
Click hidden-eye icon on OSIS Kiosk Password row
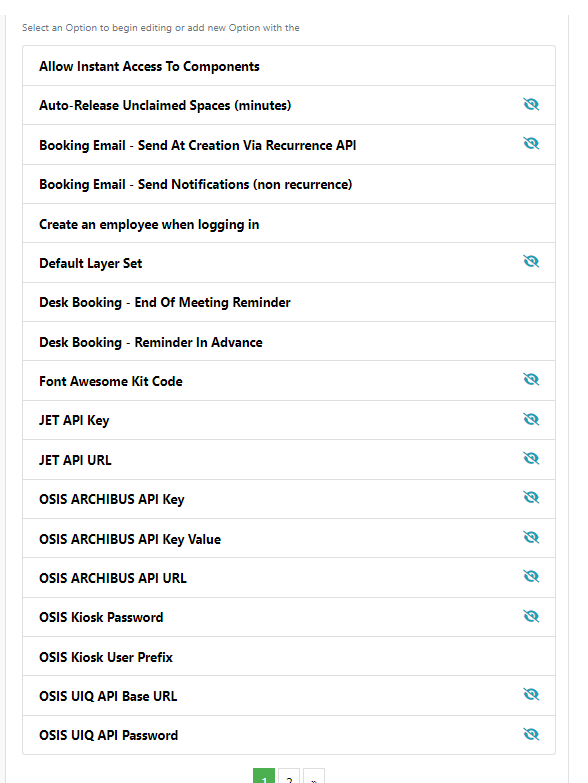point(531,616)
